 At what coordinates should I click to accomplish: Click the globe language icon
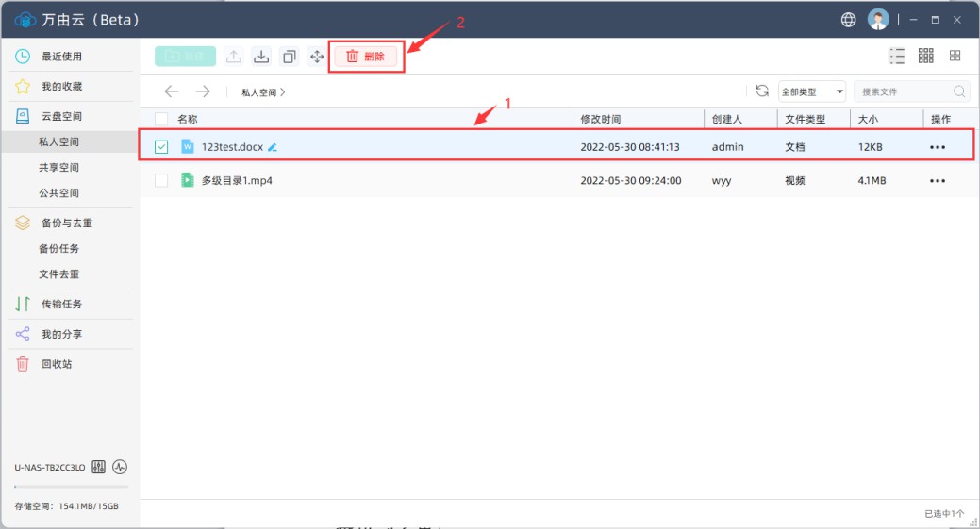tap(849, 20)
